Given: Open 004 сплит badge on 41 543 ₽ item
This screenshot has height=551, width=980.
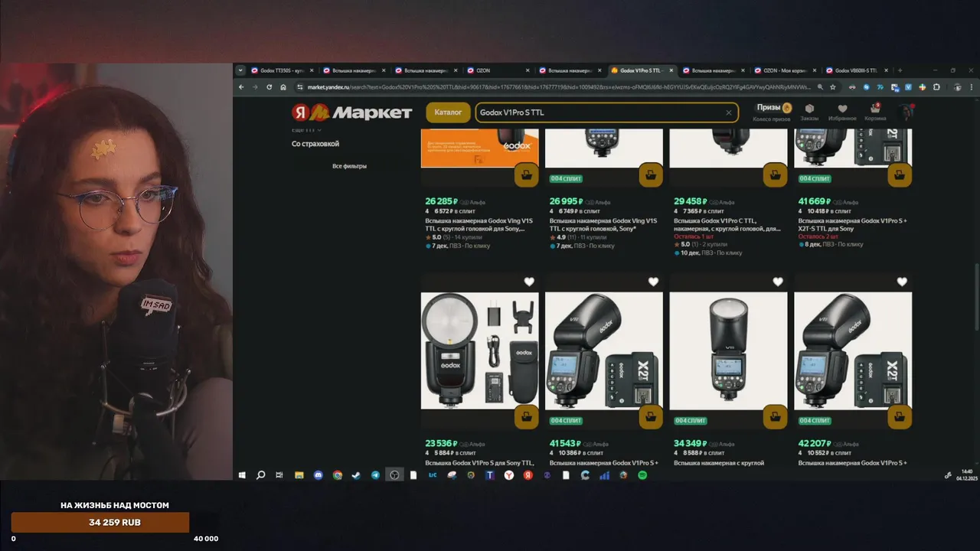Looking at the screenshot, I should (566, 421).
